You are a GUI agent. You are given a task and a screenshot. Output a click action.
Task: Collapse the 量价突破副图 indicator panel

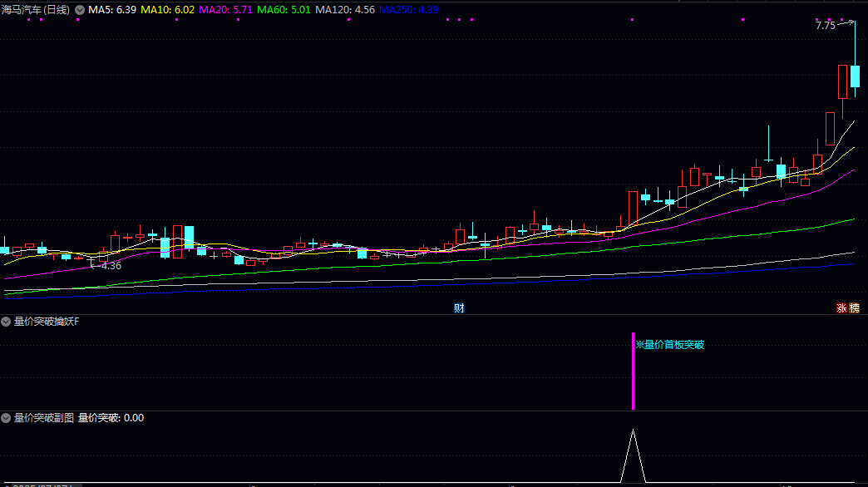(x=6, y=418)
